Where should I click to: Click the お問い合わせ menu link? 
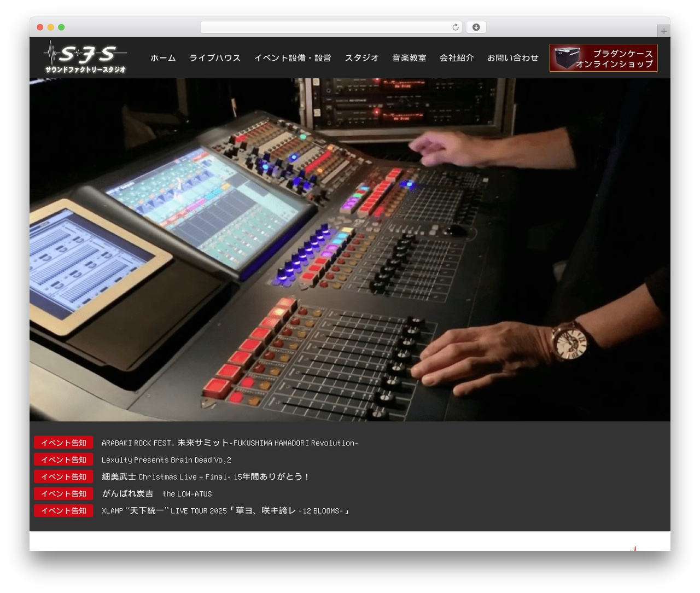(513, 58)
